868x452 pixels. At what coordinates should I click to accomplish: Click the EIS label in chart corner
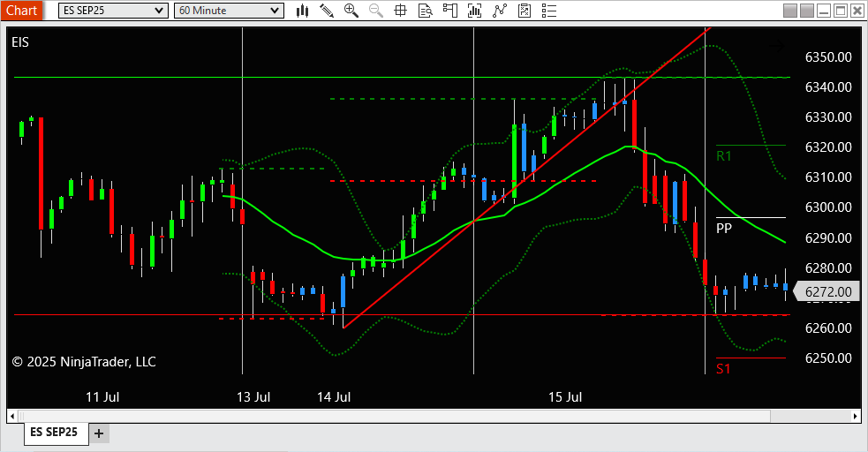click(20, 42)
